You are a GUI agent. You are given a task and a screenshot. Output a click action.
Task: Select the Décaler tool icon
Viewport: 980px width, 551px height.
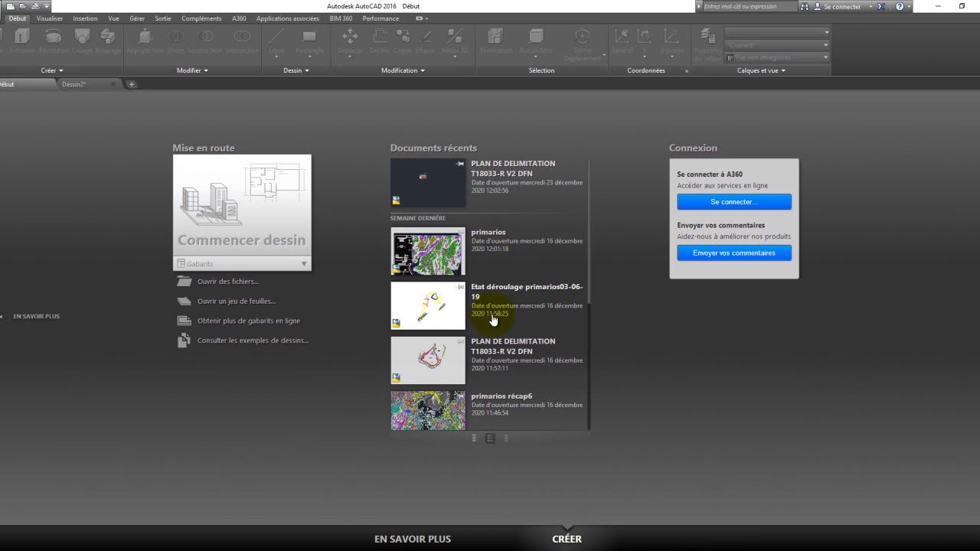pyautogui.click(x=380, y=36)
